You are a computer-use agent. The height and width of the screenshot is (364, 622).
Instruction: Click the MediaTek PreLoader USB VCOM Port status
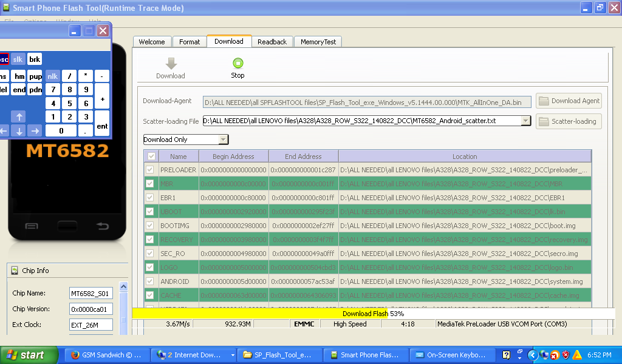[502, 324]
